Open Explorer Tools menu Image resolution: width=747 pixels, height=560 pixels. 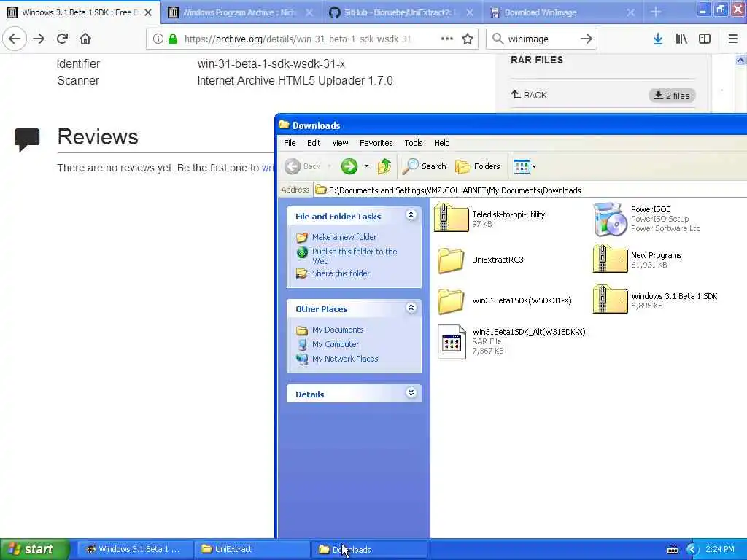414,143
